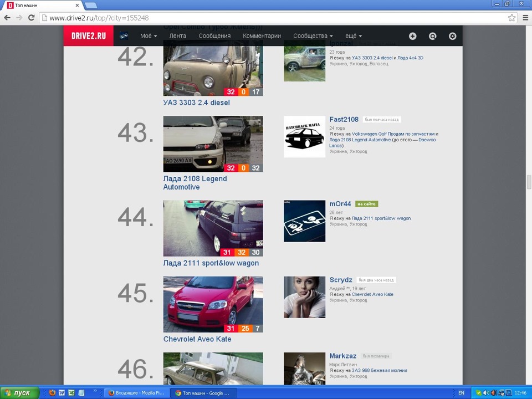Image resolution: width=532 pixels, height=399 pixels.
Task: Click Hatchback Mafia avatar of Fast2108
Action: click(x=304, y=137)
